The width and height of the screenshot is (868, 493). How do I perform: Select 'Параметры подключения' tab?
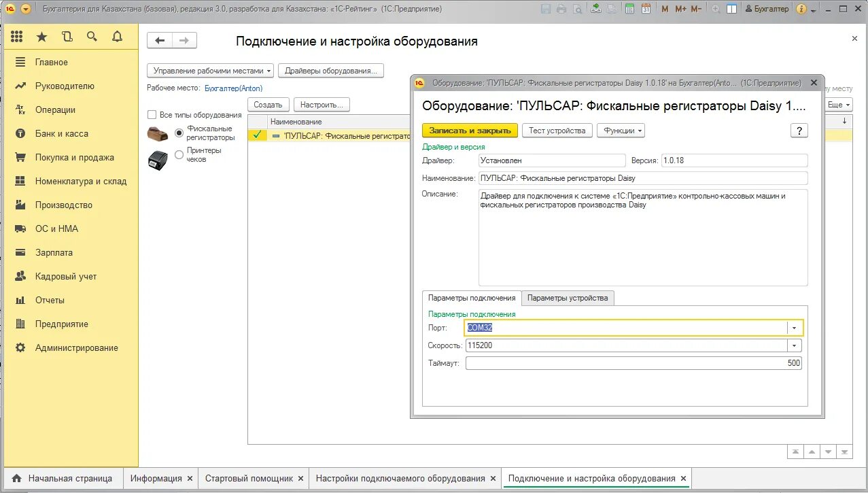pos(472,298)
